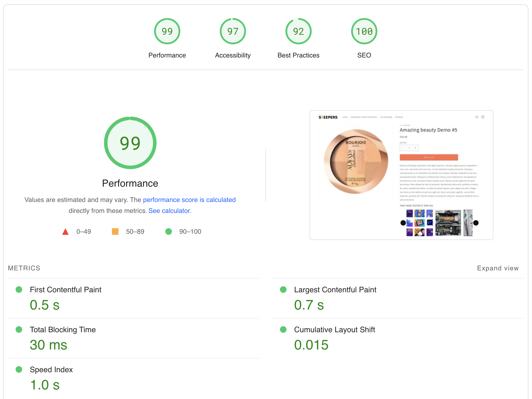The width and height of the screenshot is (532, 399).
Task: Expand the First Contentful Paint metric
Action: coord(65,290)
